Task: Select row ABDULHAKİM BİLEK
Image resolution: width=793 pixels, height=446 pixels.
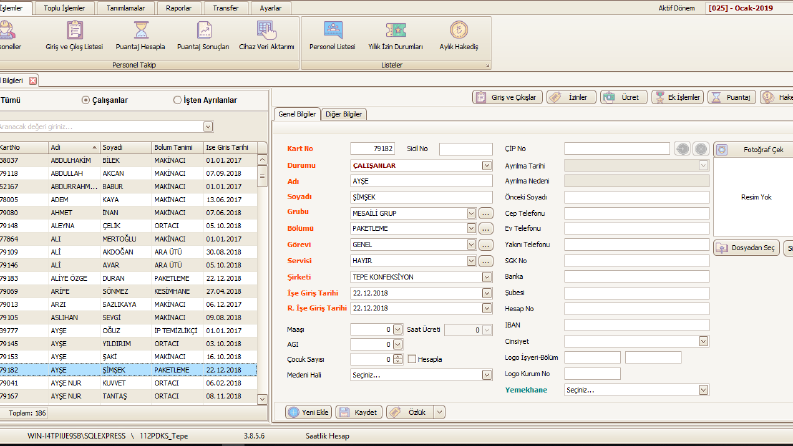Action: [128, 160]
